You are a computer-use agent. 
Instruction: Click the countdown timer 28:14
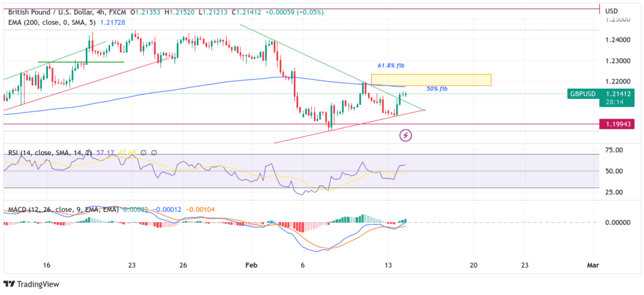(615, 102)
